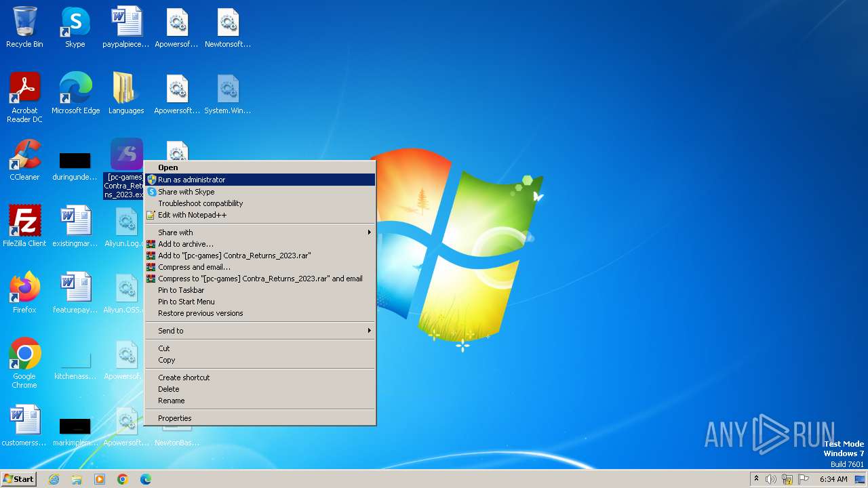Select the existingmar Word document icon
The image size is (868, 488).
tap(75, 226)
